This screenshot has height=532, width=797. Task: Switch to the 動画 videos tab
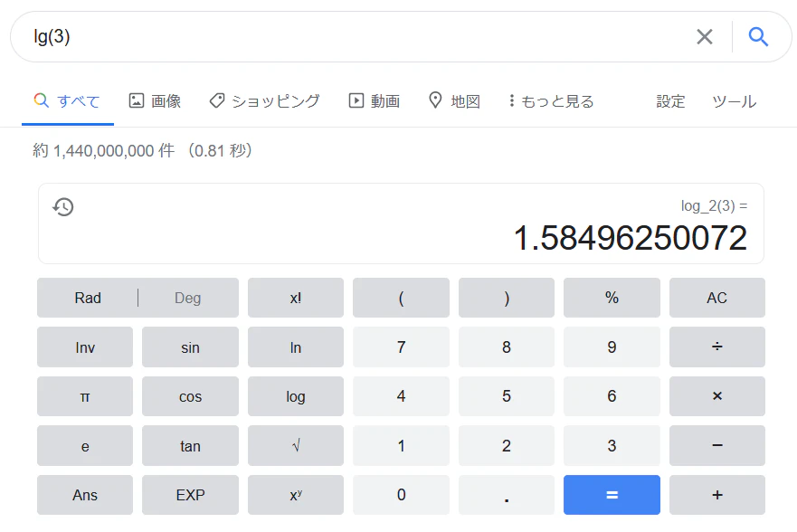tap(375, 101)
